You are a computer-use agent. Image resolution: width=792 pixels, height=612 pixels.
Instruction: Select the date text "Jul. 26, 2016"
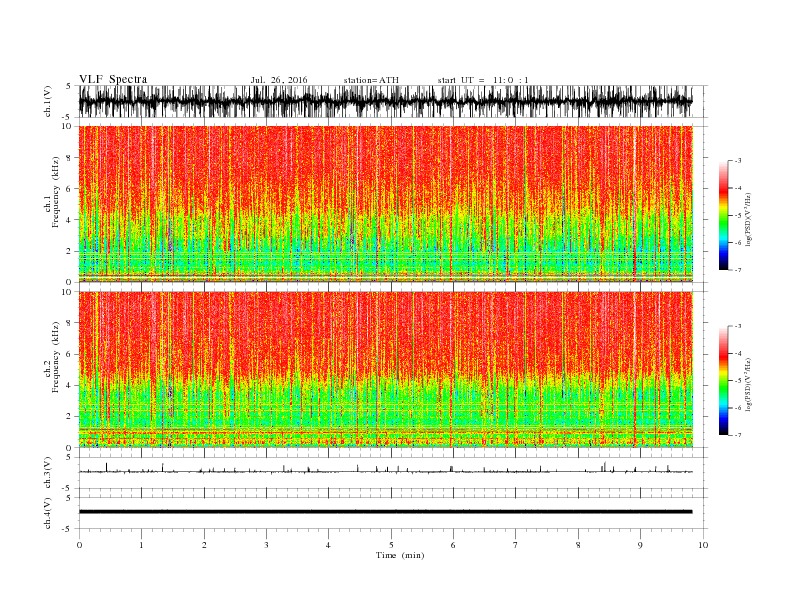point(279,80)
